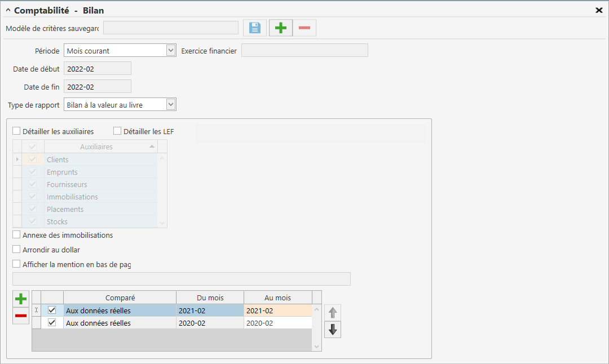
Task: Click the Comparé column header
Action: (120, 298)
